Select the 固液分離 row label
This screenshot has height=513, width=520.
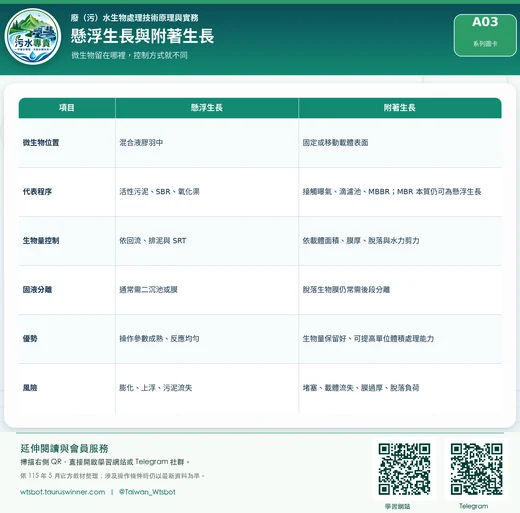point(37,290)
